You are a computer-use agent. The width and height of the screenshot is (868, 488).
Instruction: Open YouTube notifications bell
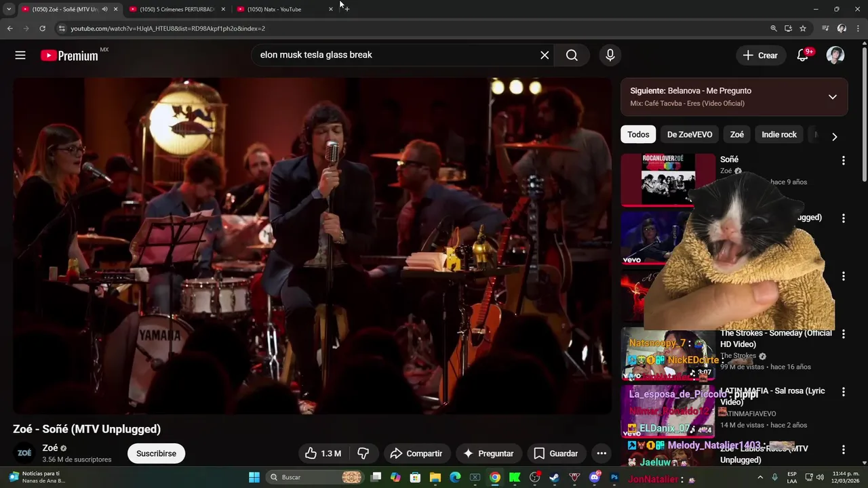tap(803, 56)
